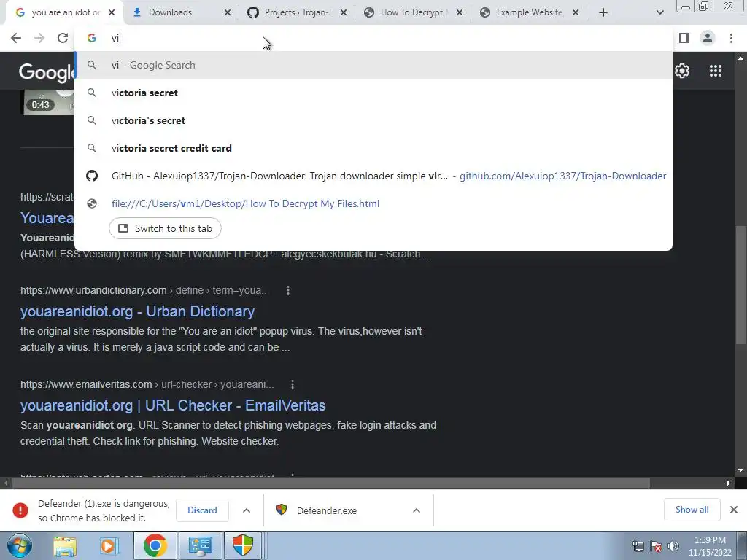Open the Chrome side panel
The width and height of the screenshot is (747, 560).
(684, 38)
